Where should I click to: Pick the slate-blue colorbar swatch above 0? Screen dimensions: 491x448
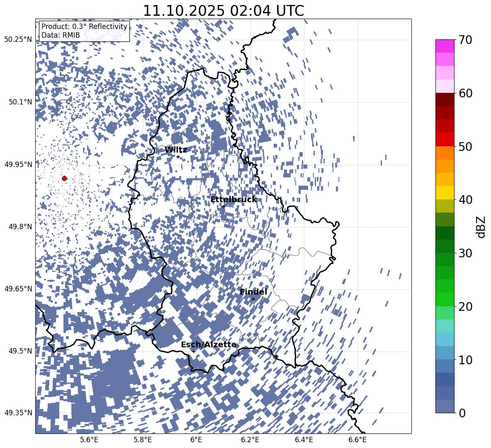[445, 406]
